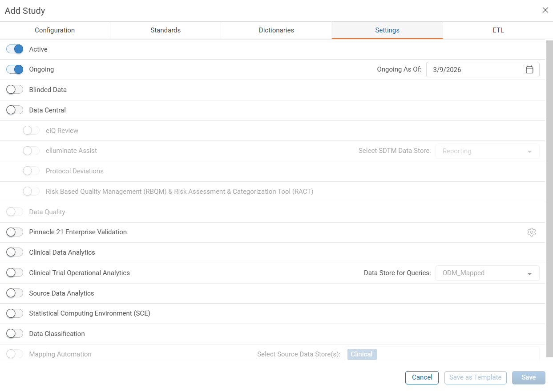Turn off the Active toggle
The image size is (553, 392).
click(x=15, y=49)
